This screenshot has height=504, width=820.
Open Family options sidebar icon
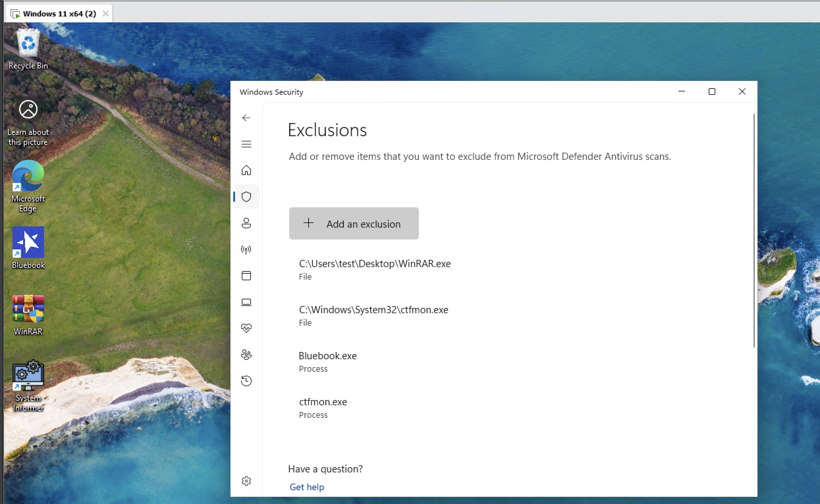246,355
